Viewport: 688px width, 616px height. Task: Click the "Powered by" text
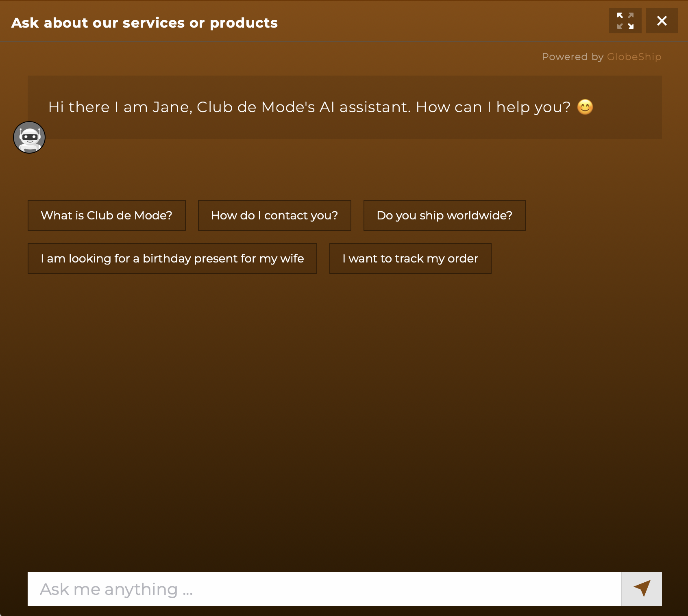coord(573,56)
